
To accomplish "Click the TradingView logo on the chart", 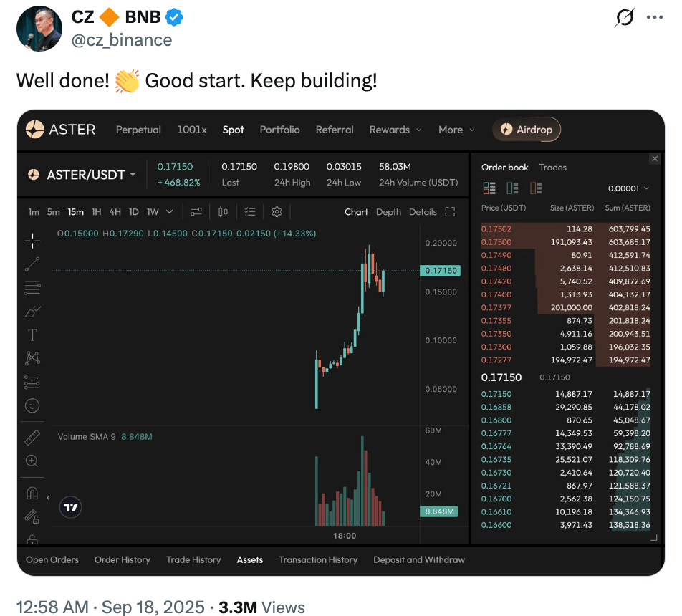I will click(69, 507).
